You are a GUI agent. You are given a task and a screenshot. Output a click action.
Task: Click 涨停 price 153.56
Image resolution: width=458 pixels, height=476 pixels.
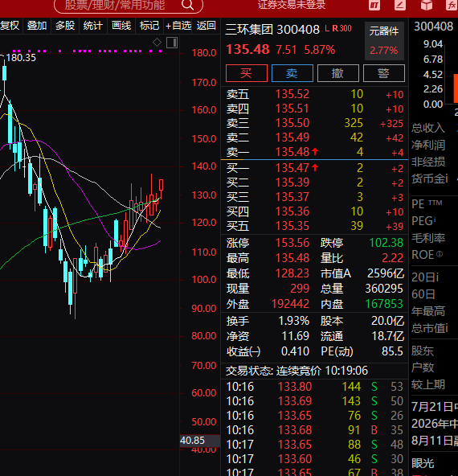coord(292,243)
